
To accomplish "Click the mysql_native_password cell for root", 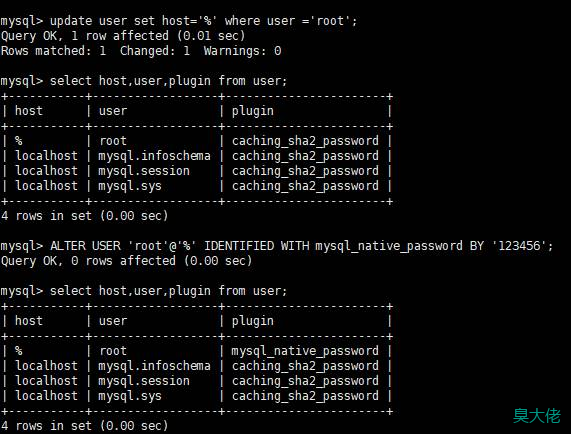I will pyautogui.click(x=305, y=351).
